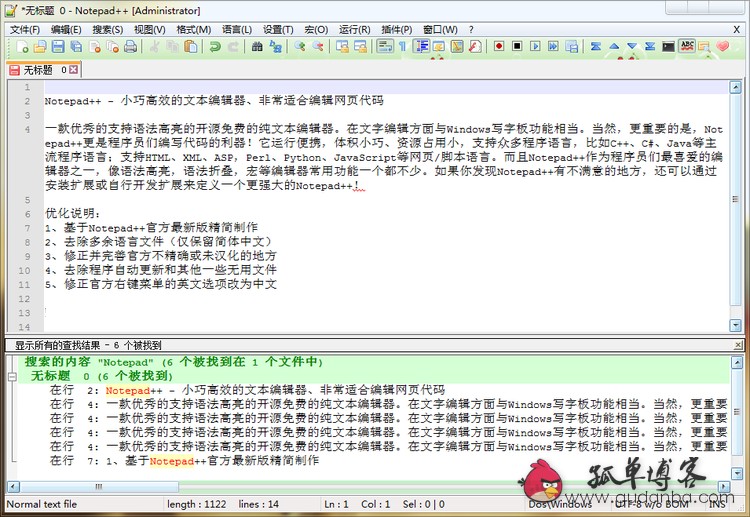Play back the recorded macro

click(535, 46)
